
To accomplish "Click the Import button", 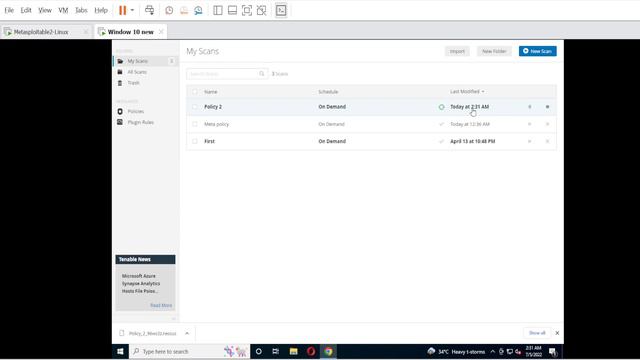I will point(457,51).
